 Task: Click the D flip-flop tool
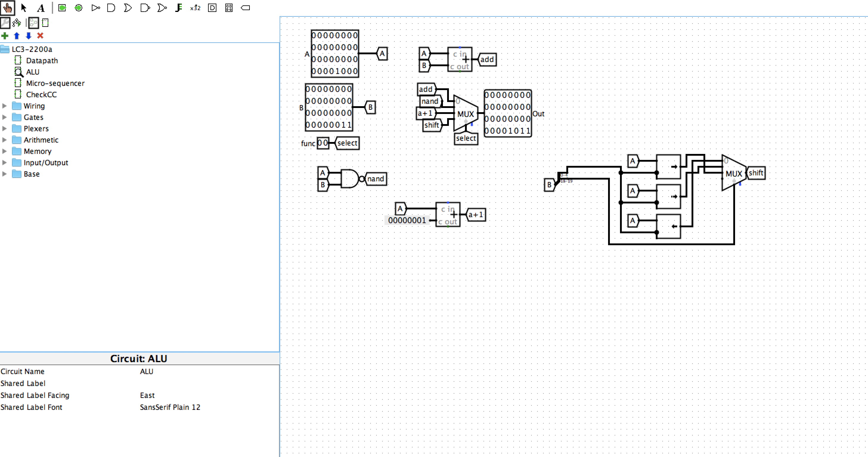[x=212, y=7]
